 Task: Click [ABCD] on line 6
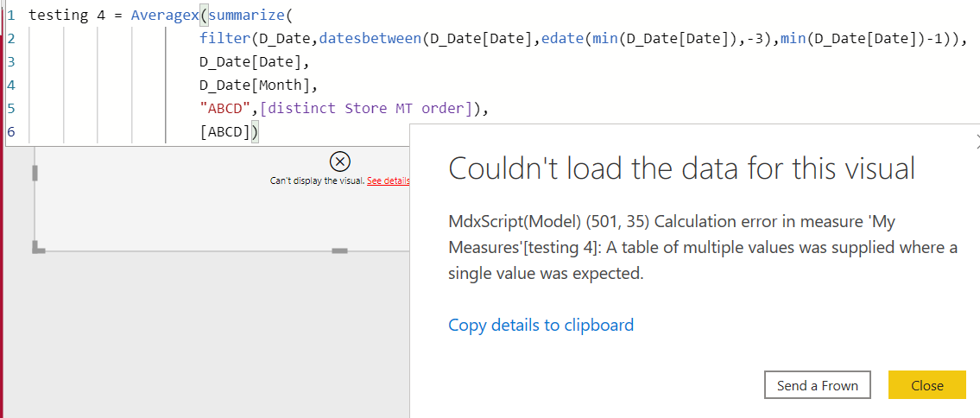point(225,132)
